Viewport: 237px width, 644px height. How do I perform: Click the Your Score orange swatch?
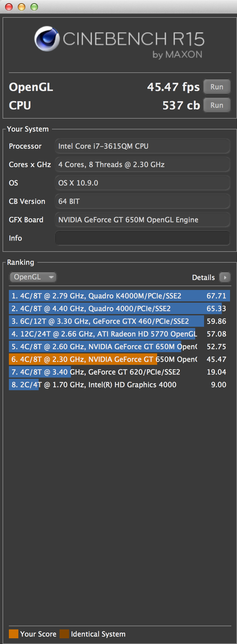[x=14, y=634]
